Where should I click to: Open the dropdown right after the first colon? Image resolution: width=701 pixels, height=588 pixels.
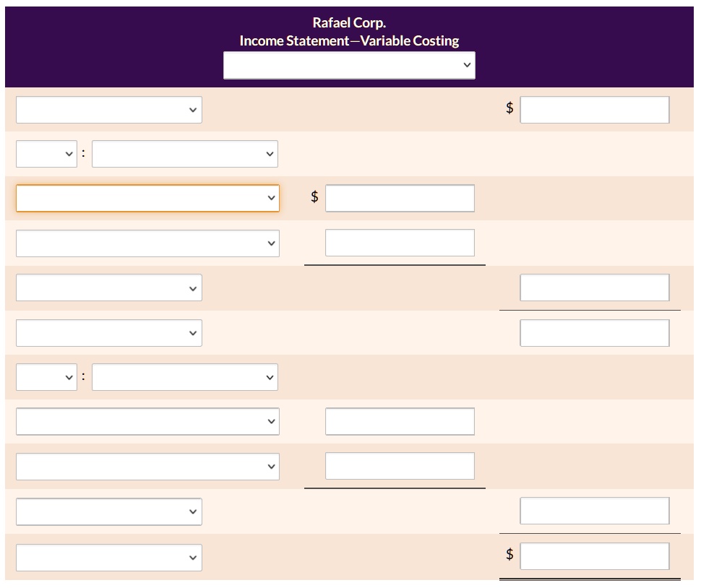point(184,154)
